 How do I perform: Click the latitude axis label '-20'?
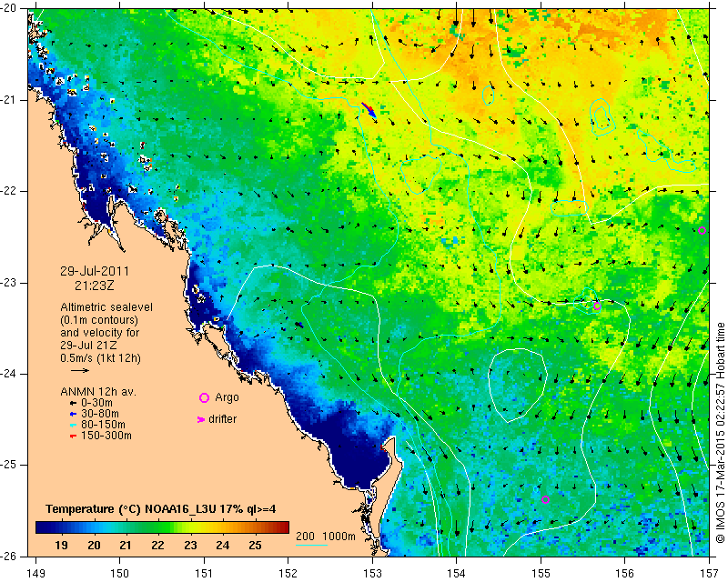(8, 8)
